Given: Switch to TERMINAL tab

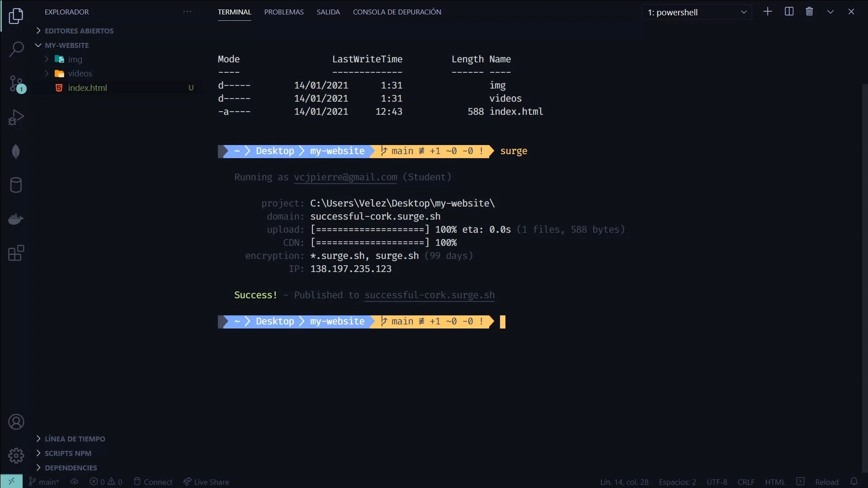Looking at the screenshot, I should click(x=234, y=12).
